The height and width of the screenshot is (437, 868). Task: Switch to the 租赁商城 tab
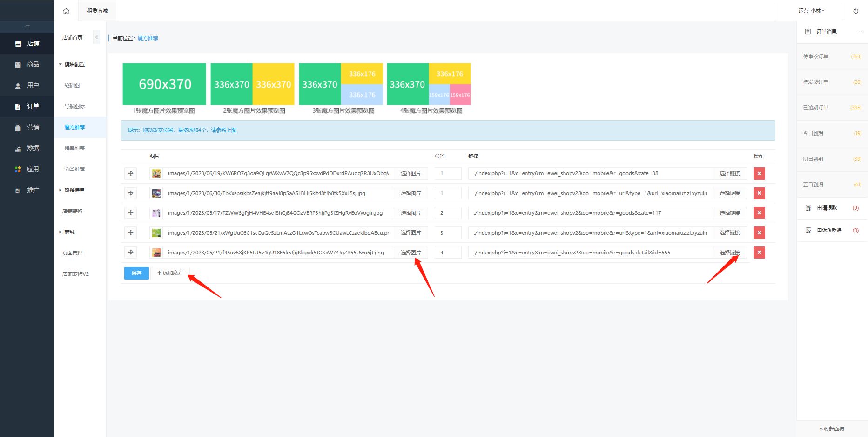click(97, 11)
